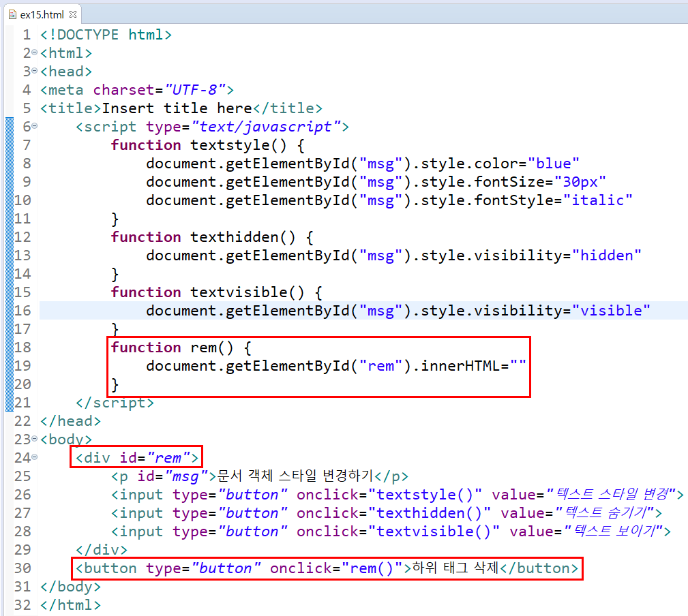The width and height of the screenshot is (688, 616).
Task: Click the "Insert title here" text
Action: [x=177, y=108]
